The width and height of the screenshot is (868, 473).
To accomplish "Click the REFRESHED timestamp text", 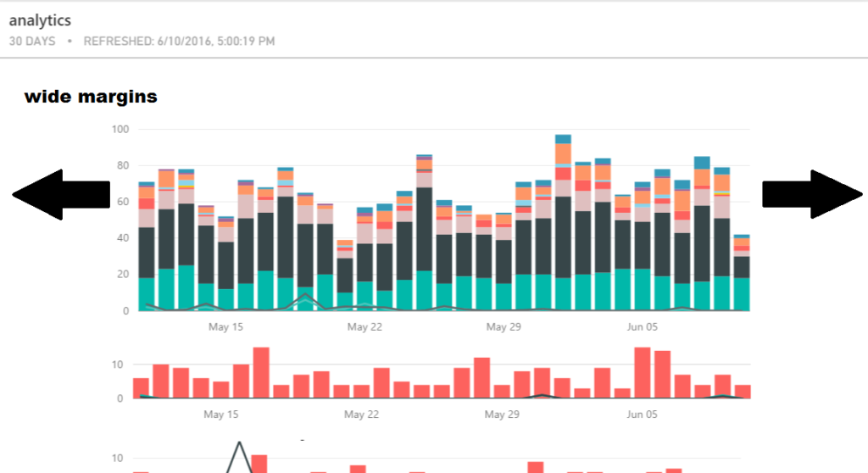I will click(x=179, y=41).
